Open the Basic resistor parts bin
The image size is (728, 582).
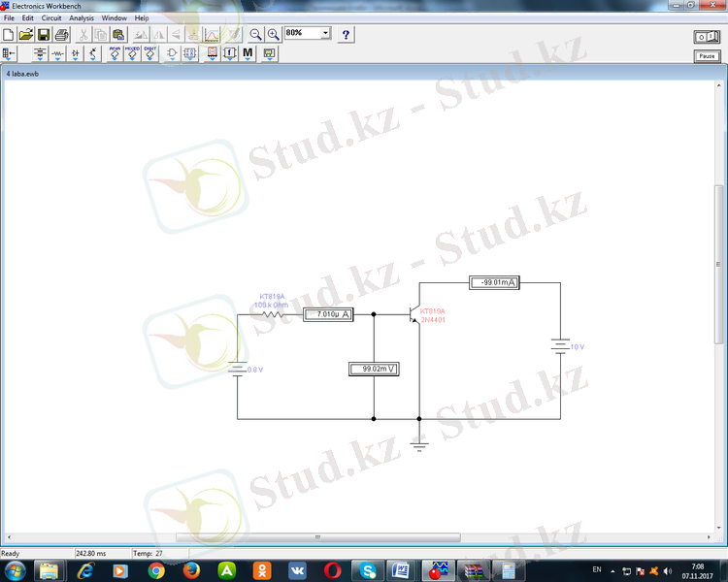57,54
